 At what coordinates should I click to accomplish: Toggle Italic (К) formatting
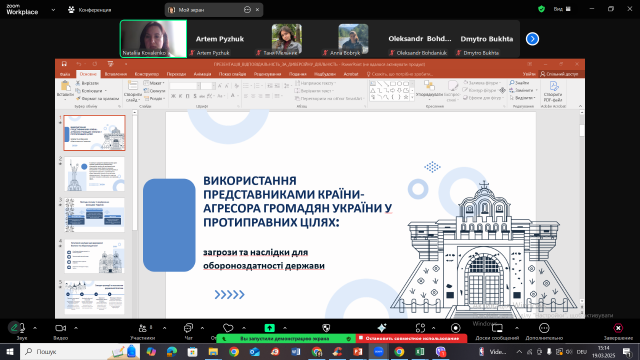[180, 96]
